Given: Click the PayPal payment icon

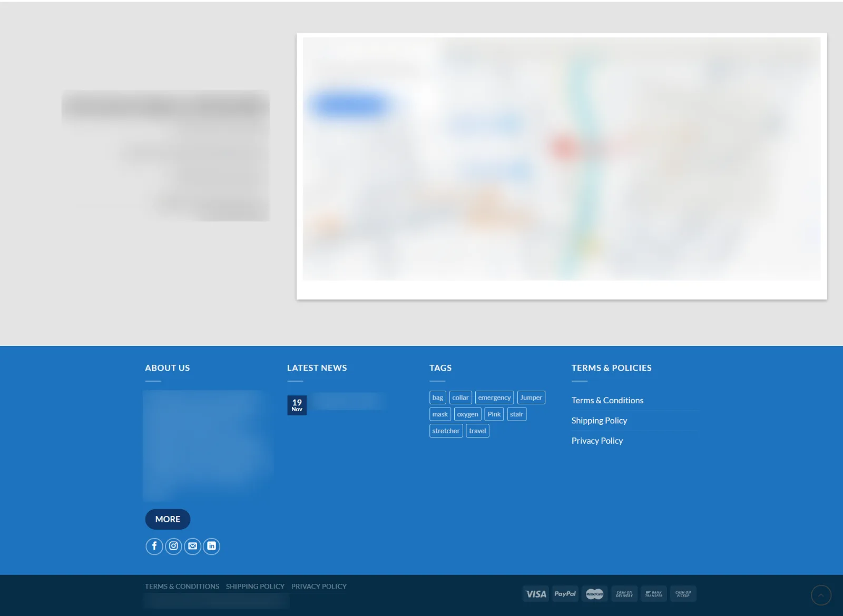Looking at the screenshot, I should [x=565, y=594].
